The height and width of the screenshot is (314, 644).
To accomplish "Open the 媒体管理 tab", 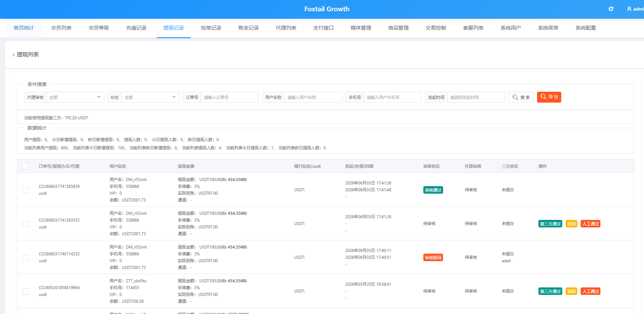I will click(361, 28).
